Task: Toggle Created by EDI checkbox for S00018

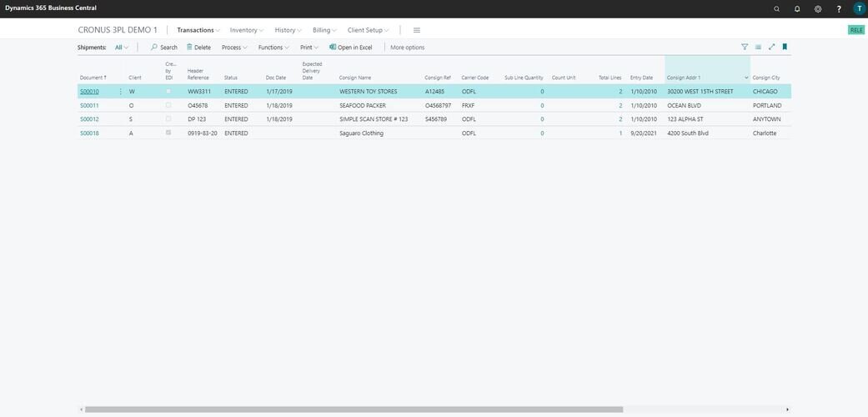Action: point(168,133)
